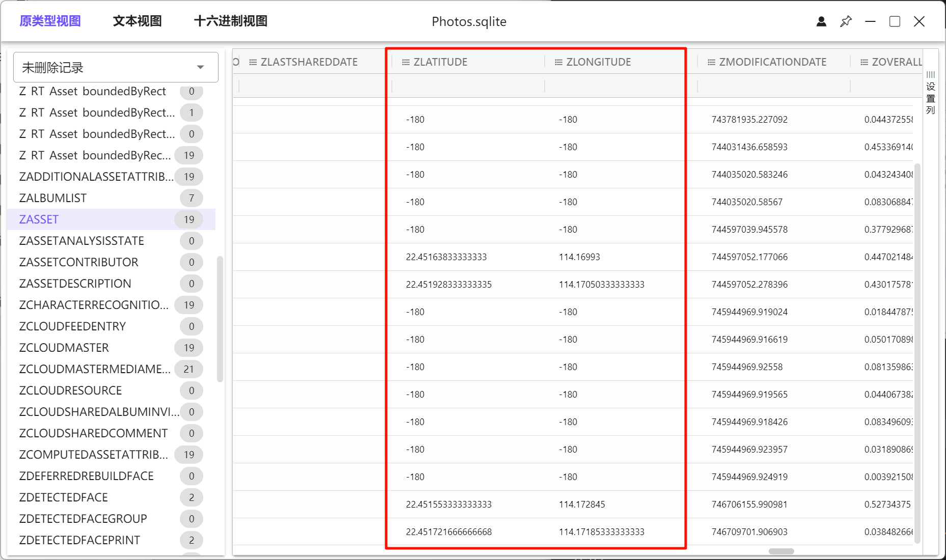Click the ZLASTSHAREDDATE column menu icon
Viewport: 946px width, 560px height.
(253, 62)
